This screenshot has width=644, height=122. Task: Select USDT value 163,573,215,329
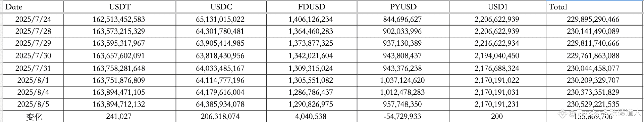coord(119,31)
